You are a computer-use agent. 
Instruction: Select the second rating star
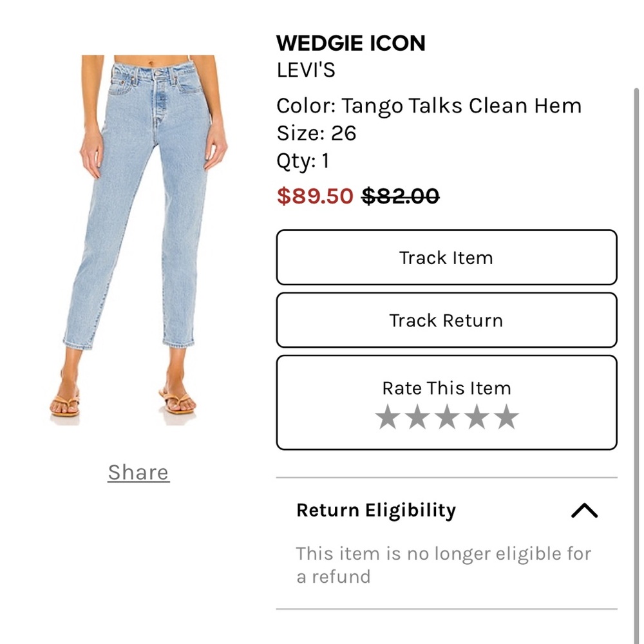[x=418, y=417]
